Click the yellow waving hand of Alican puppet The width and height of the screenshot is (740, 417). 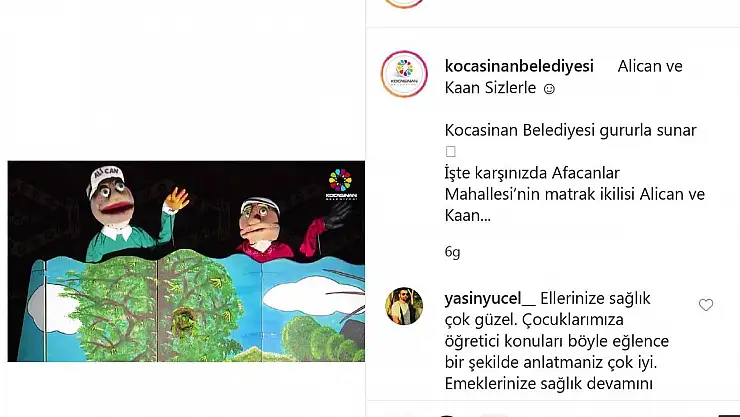pos(177,199)
